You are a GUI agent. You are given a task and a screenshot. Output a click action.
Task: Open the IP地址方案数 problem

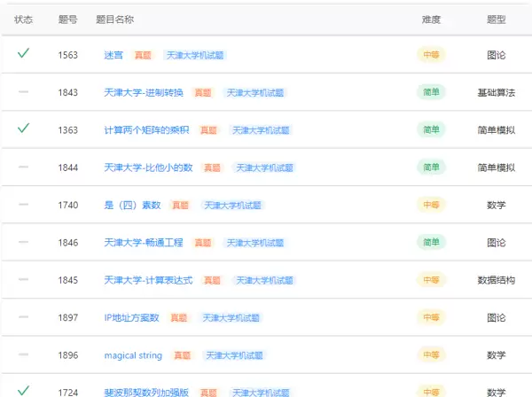tap(131, 317)
